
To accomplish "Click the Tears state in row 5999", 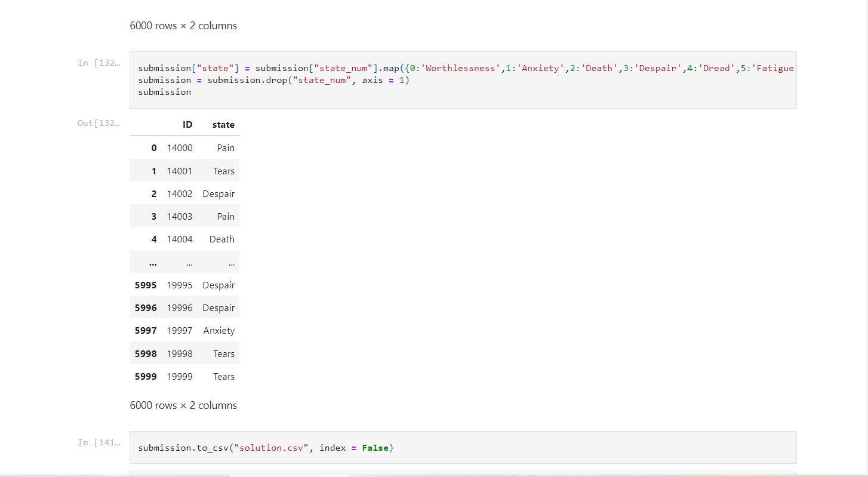I will click(x=224, y=376).
